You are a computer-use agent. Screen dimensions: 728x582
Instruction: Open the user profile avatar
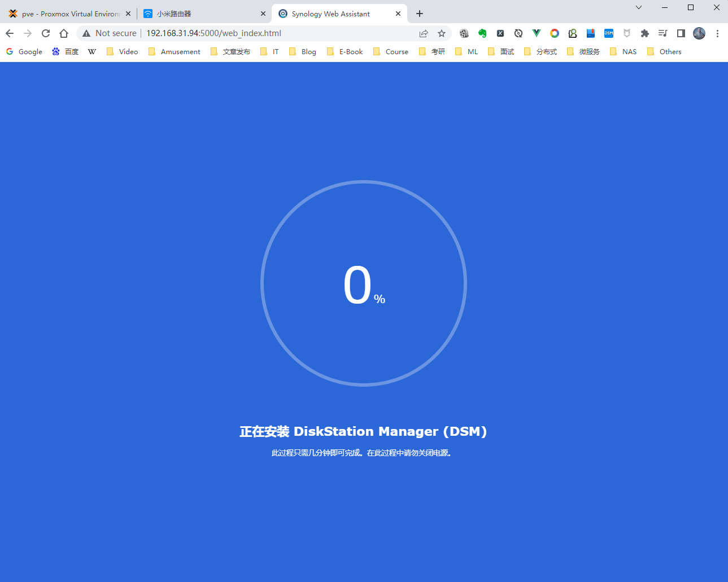point(699,33)
